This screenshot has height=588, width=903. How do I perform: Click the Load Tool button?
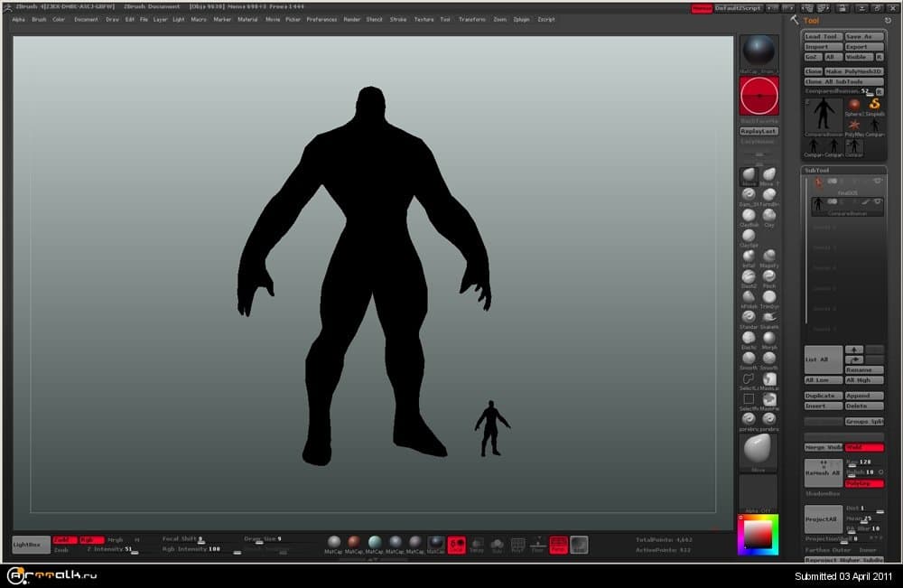[x=822, y=37]
